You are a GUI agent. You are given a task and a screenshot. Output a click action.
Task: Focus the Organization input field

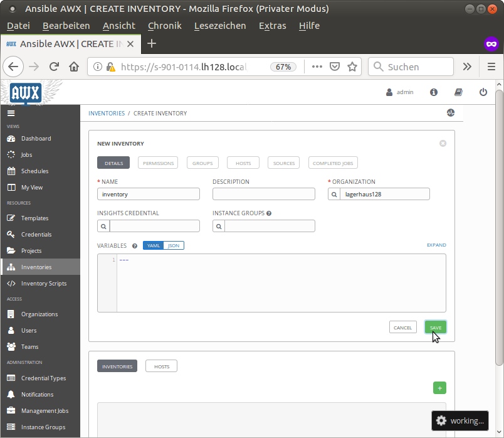[385, 195]
